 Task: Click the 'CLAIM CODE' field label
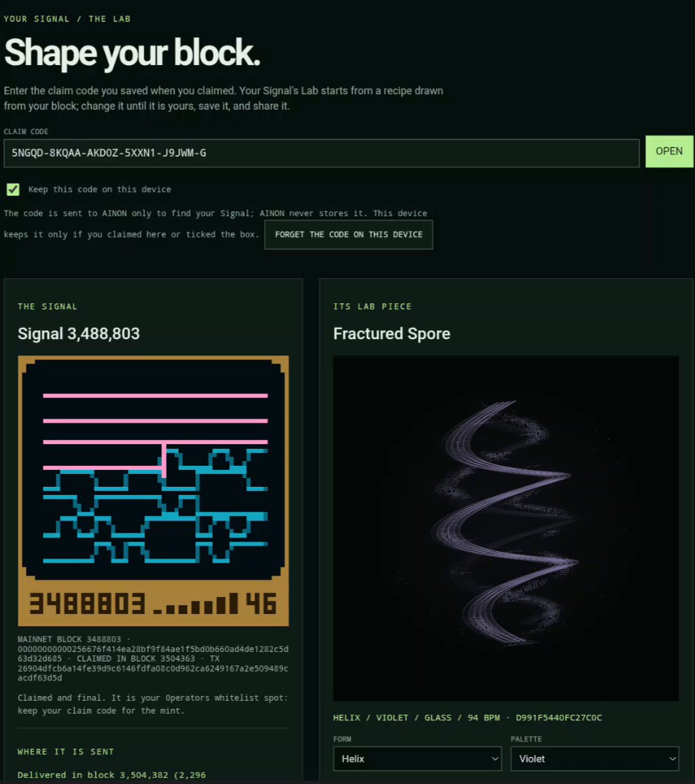(x=26, y=131)
